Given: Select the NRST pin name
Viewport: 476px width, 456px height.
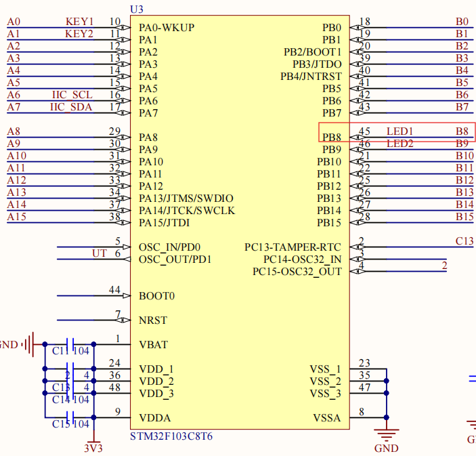Looking at the screenshot, I should (153, 320).
